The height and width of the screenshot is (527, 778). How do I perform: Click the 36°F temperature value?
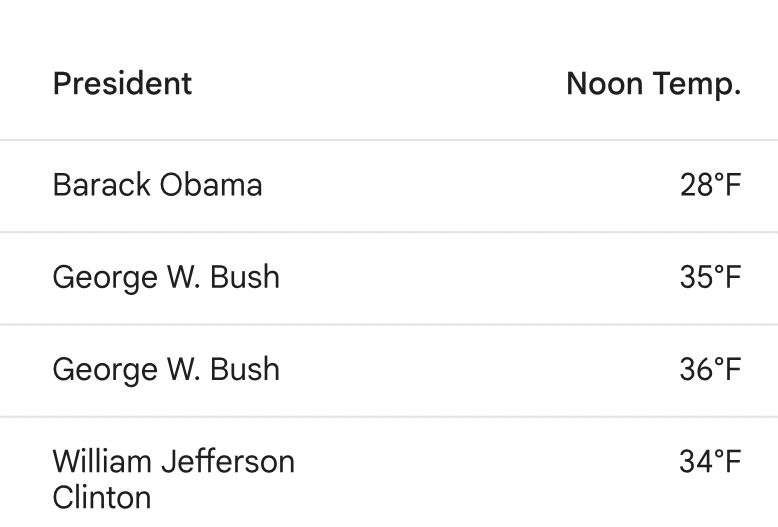point(710,369)
